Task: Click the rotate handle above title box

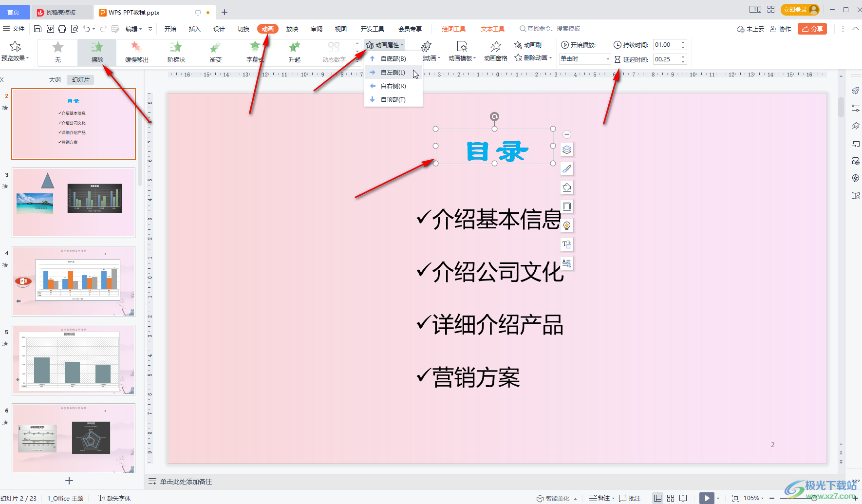Action: point(494,116)
